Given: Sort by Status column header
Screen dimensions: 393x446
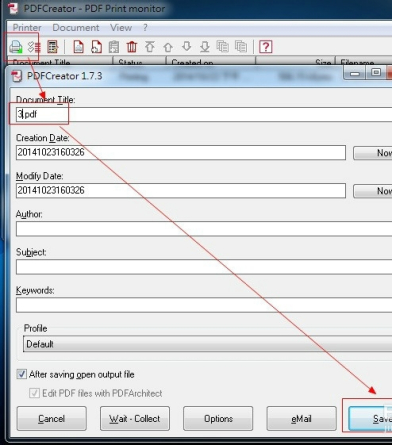Looking at the screenshot, I should pyautogui.click(x=139, y=62).
